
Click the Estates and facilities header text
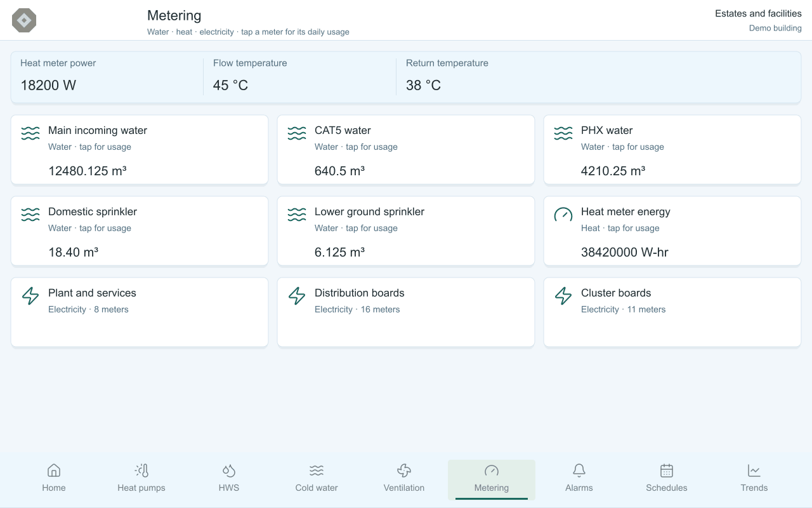click(758, 13)
